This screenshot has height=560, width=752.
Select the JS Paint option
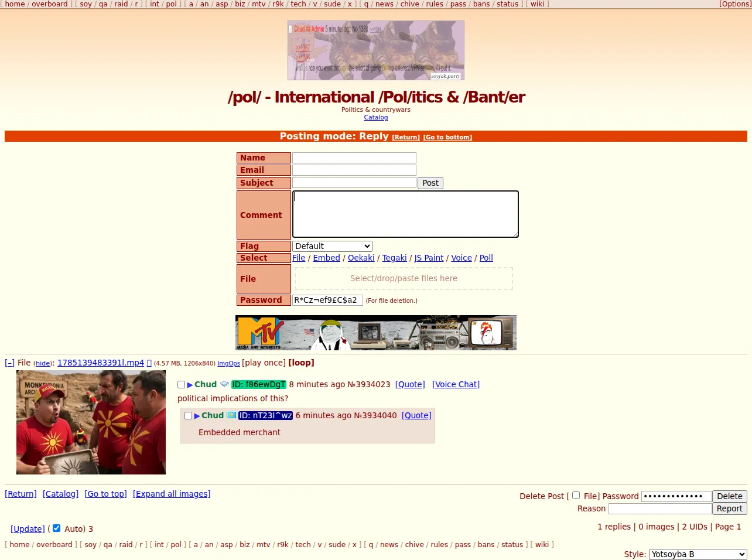429,258
